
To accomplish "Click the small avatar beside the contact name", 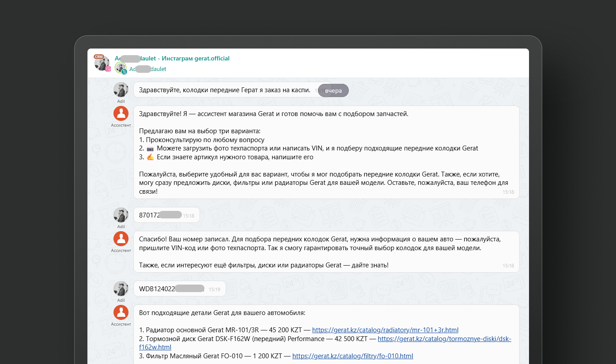I will (x=120, y=68).
